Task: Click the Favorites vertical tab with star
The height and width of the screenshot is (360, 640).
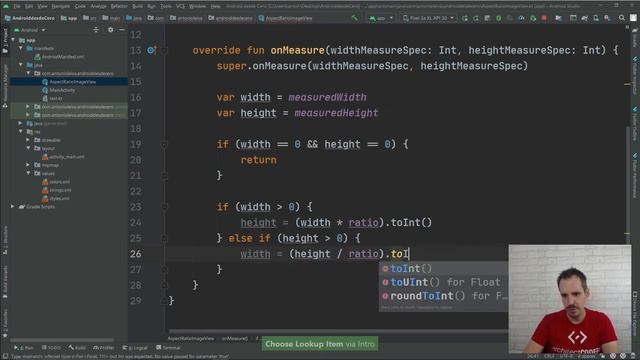Action: pyautogui.click(x=5, y=324)
